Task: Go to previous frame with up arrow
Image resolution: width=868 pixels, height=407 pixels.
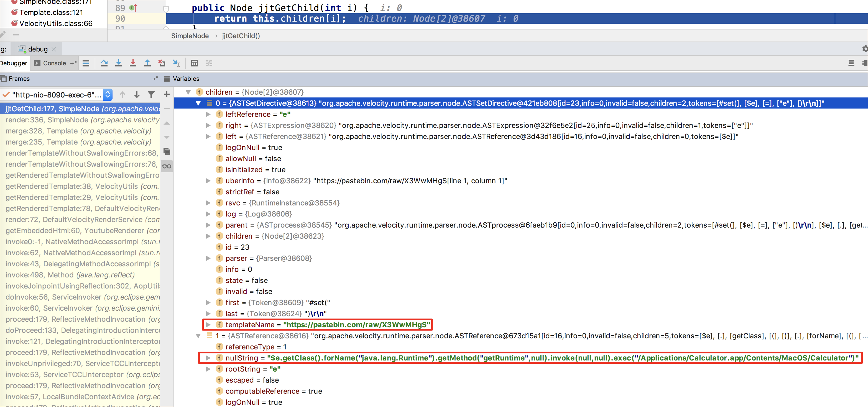Action: [123, 95]
